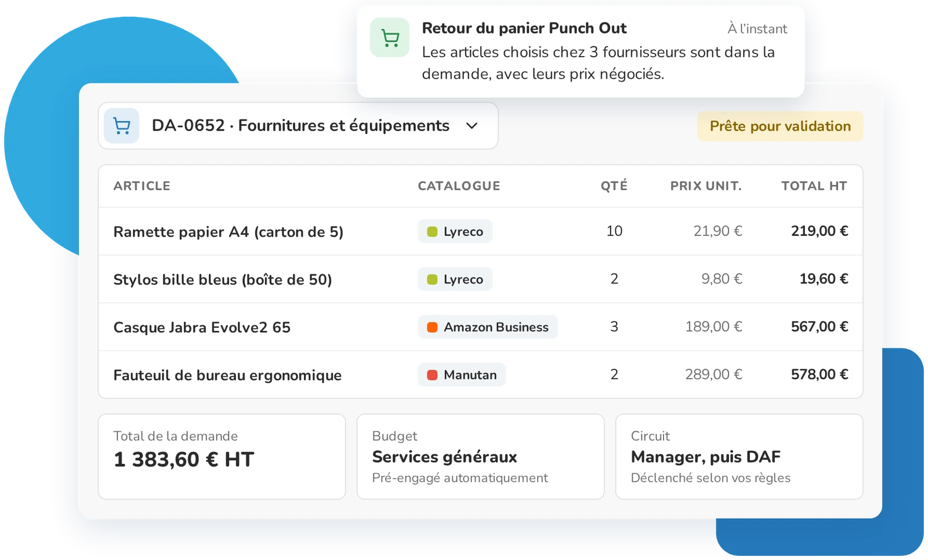Click the total 219,00 €

820,231
